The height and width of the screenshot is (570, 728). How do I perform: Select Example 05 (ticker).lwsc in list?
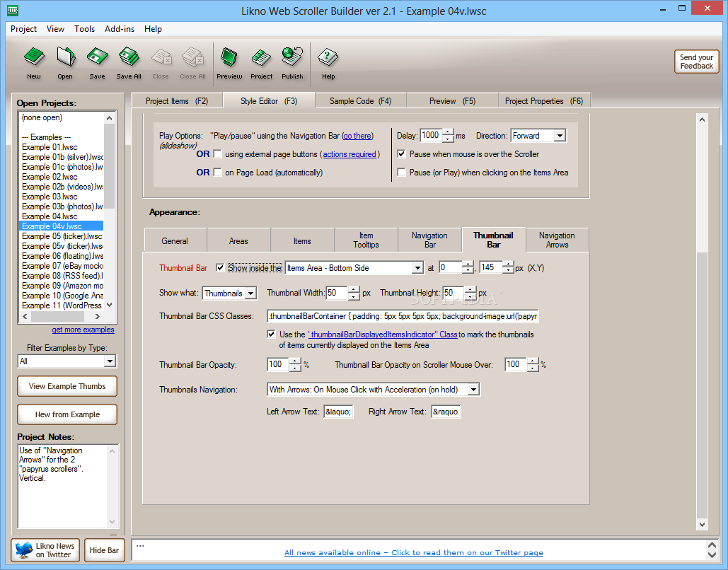point(61,236)
